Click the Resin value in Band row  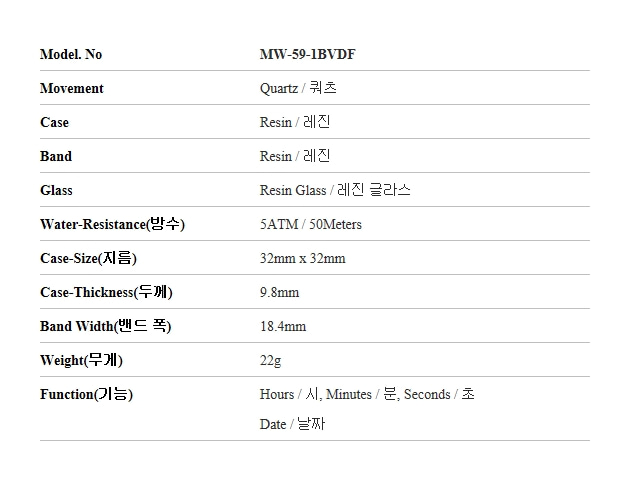(x=295, y=156)
